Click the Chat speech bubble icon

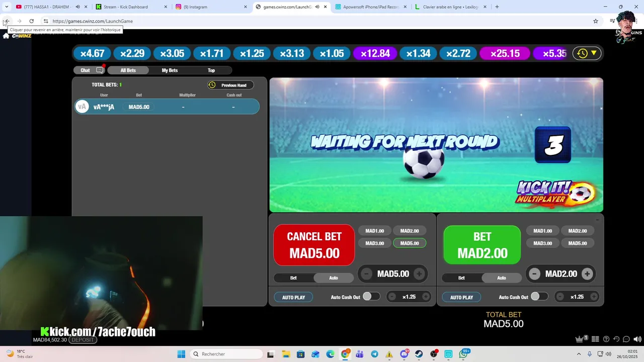(100, 70)
